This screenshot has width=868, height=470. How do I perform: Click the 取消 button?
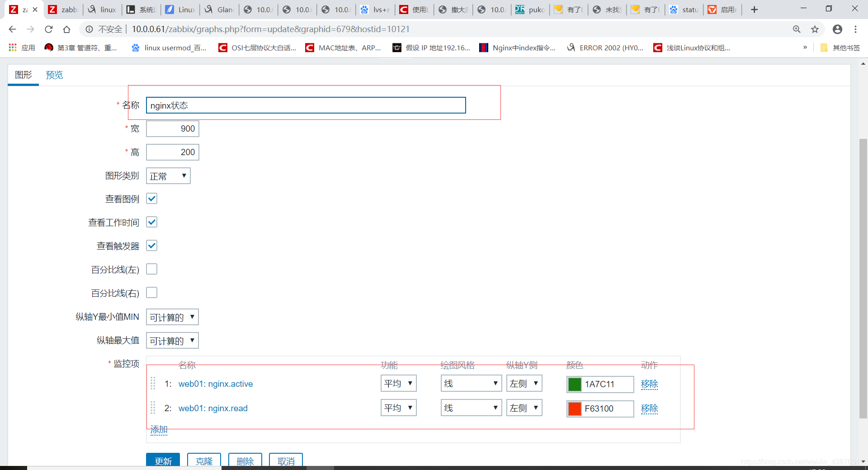[x=286, y=461]
